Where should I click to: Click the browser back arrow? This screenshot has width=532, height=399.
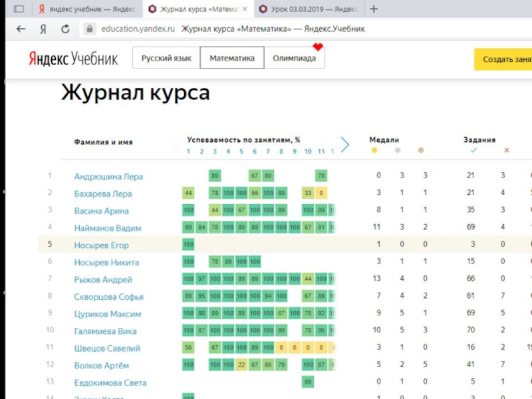pos(21,29)
